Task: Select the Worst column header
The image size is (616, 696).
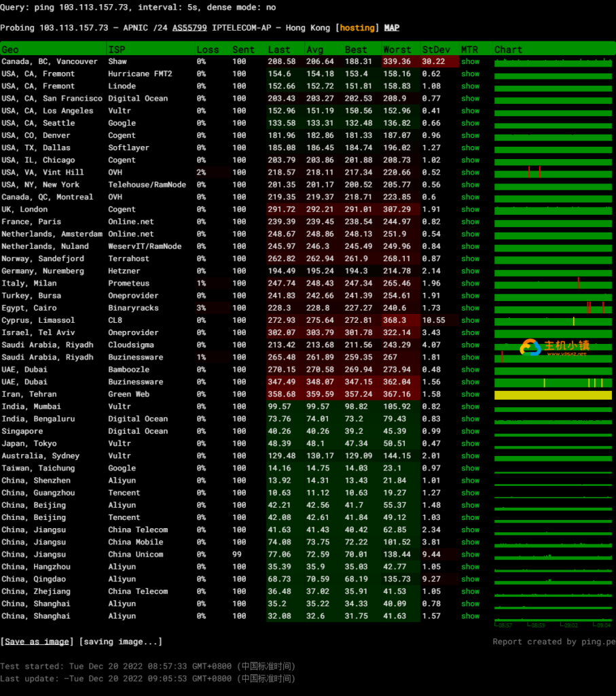Action: 397,50
